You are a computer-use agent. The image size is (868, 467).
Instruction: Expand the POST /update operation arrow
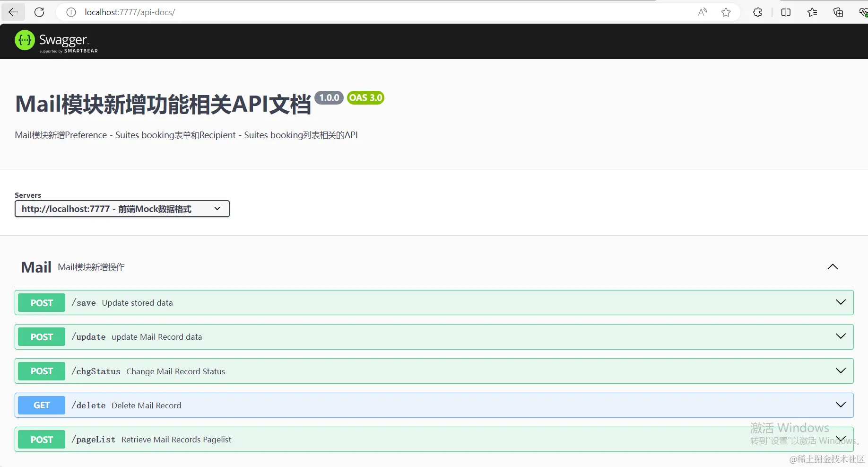pyautogui.click(x=841, y=336)
